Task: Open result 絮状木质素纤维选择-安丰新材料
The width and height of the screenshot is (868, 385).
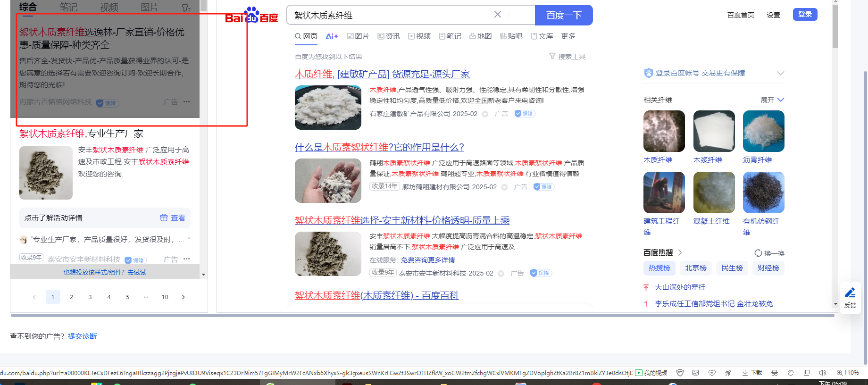Action: click(402, 220)
